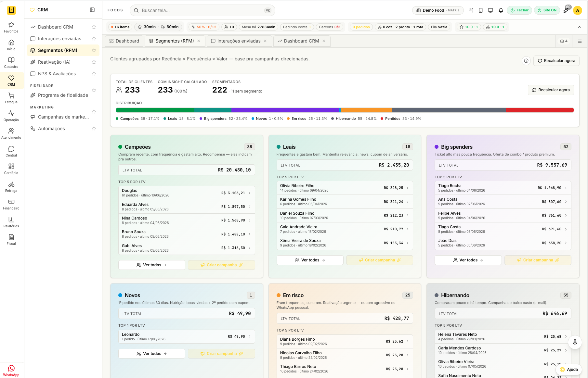Screen dimensions: 588x378
Task: Expand Eduarda Alves row chevron
Action: [x=250, y=207]
